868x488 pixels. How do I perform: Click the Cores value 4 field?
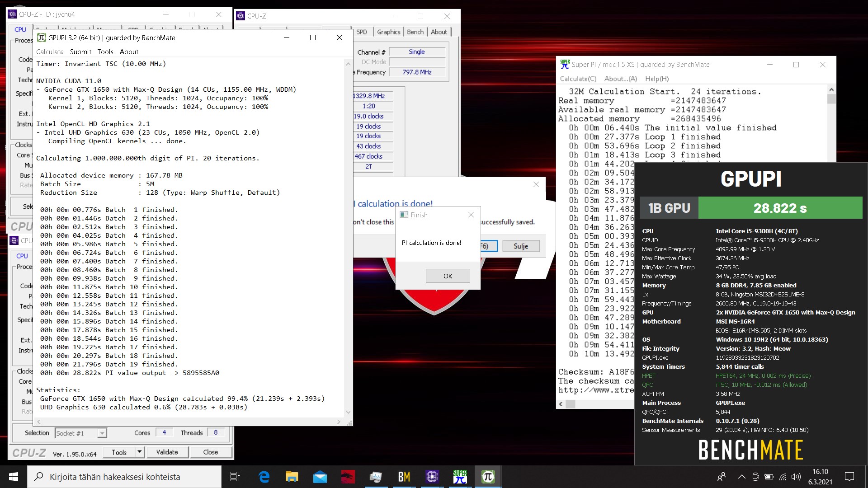(164, 432)
